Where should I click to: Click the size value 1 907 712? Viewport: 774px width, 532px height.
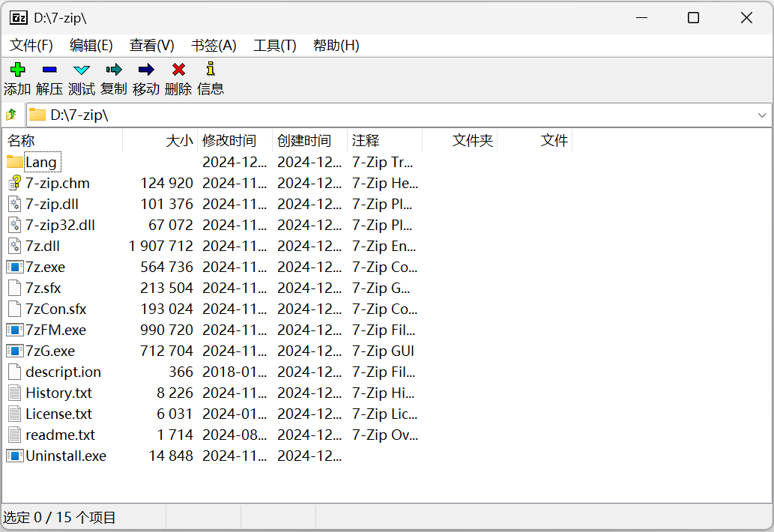click(161, 246)
